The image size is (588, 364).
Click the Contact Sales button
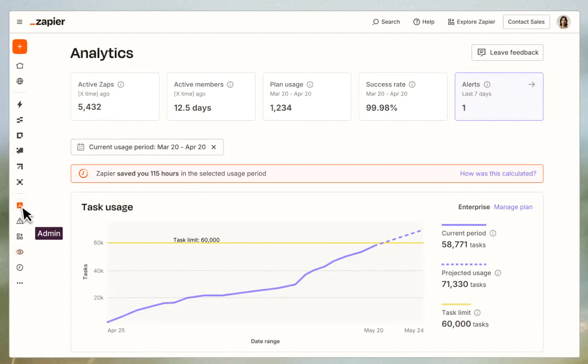(x=526, y=22)
